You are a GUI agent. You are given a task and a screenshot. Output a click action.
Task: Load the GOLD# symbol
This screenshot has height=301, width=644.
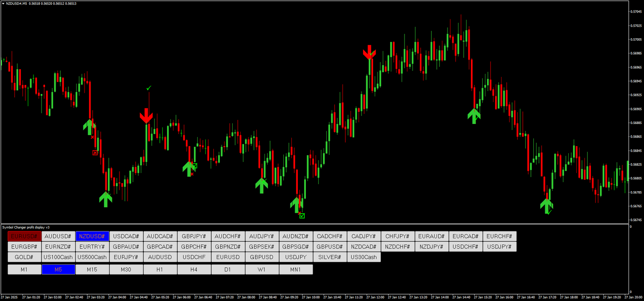point(24,257)
